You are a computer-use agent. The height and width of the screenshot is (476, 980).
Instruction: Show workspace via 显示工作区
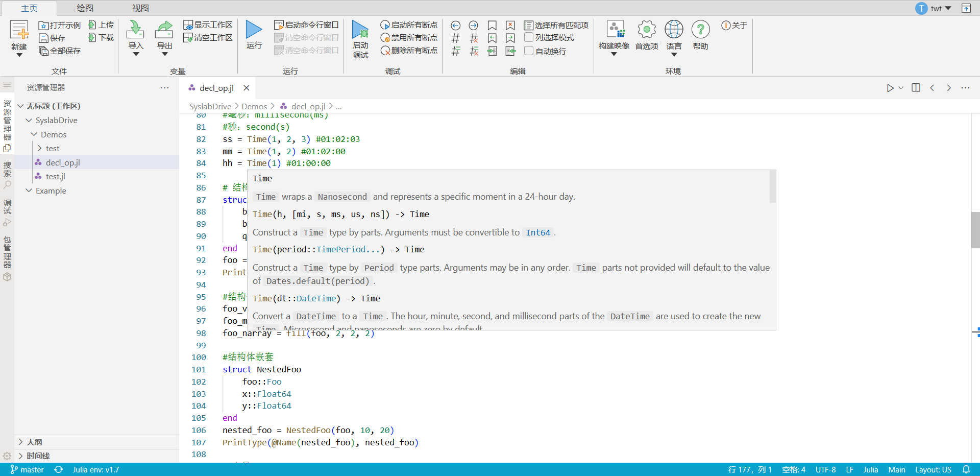[x=208, y=25]
